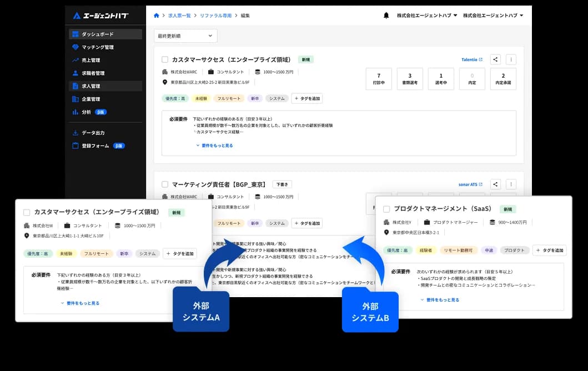This screenshot has height=371, width=588.
Task: Expand 要件をもっと見る on the 外部システムA card
Action: [x=81, y=303]
